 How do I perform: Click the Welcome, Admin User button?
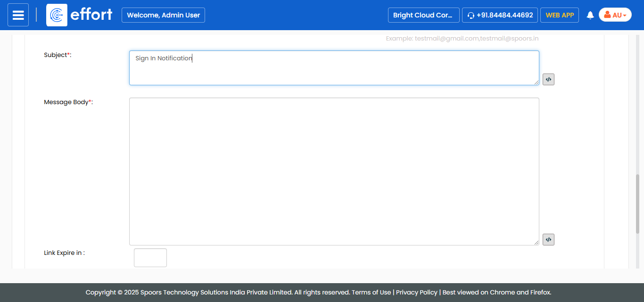click(x=163, y=15)
